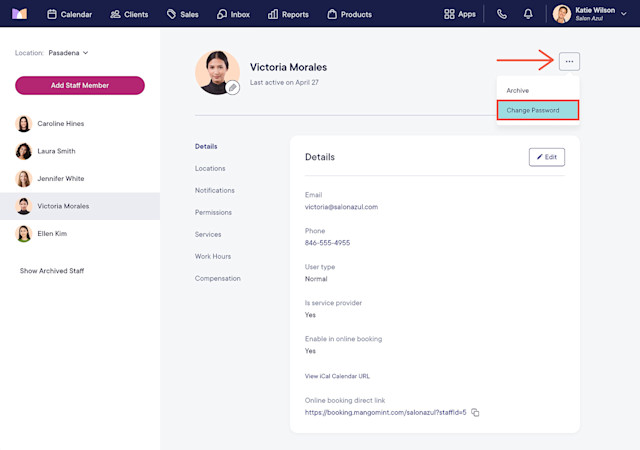
Task: Open the View iCal Calendar URL link
Action: [x=337, y=376]
